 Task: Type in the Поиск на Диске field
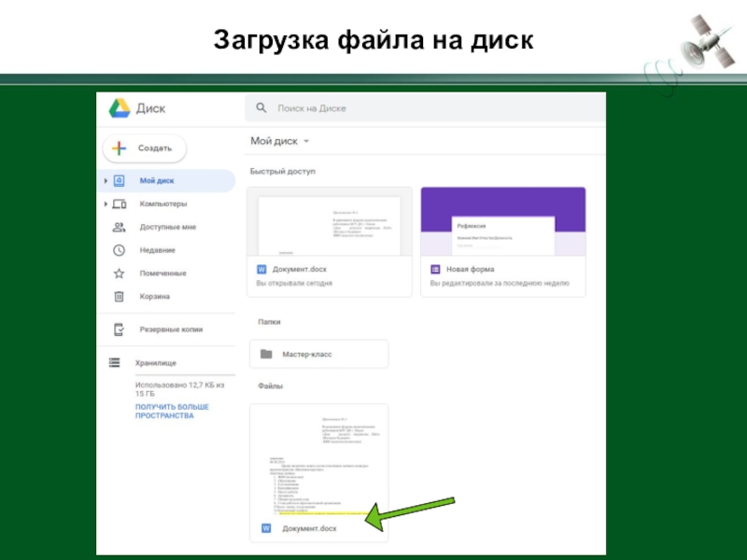(420, 108)
